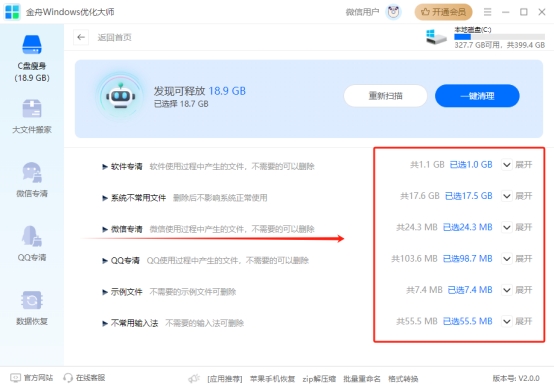Click the app logo in title bar
The width and height of the screenshot is (554, 391).
click(x=12, y=12)
